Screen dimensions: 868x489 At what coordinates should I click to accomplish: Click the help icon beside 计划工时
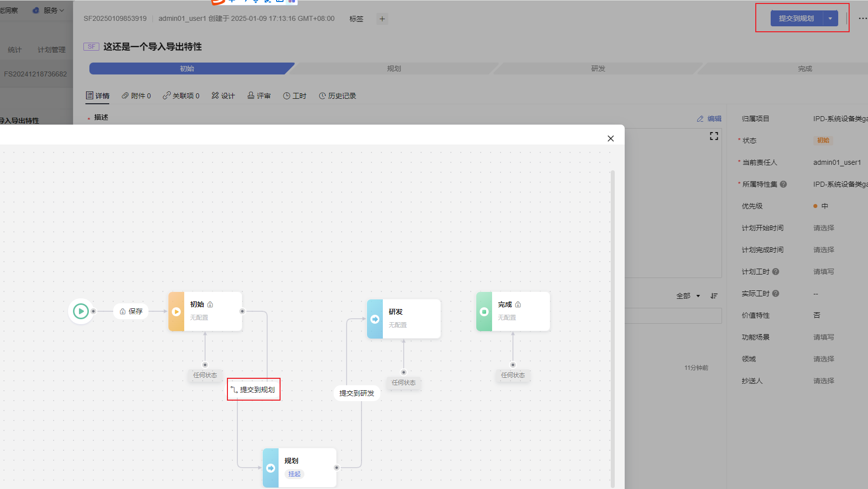tap(776, 272)
